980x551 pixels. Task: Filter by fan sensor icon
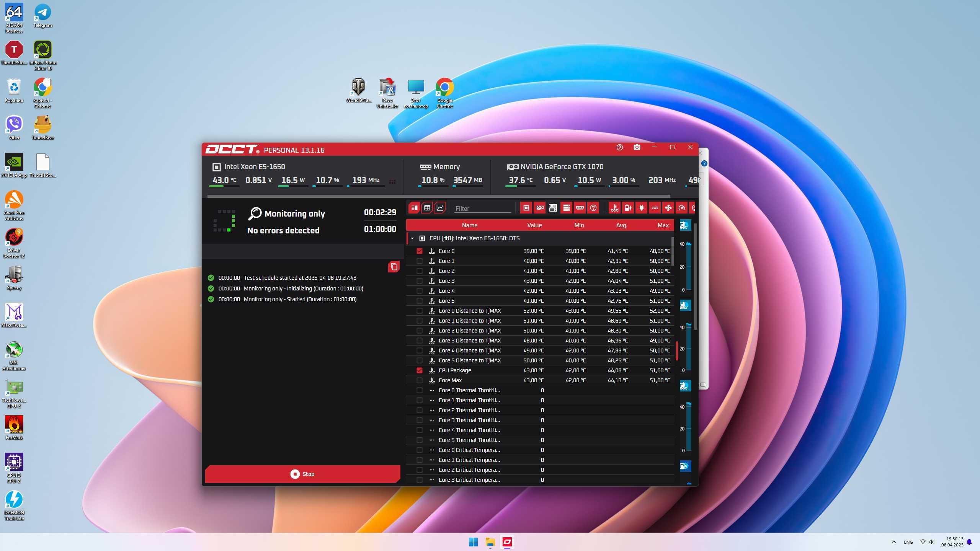pyautogui.click(x=668, y=208)
